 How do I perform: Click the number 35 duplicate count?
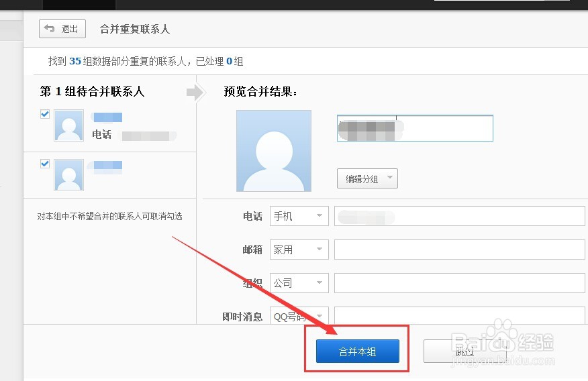75,61
